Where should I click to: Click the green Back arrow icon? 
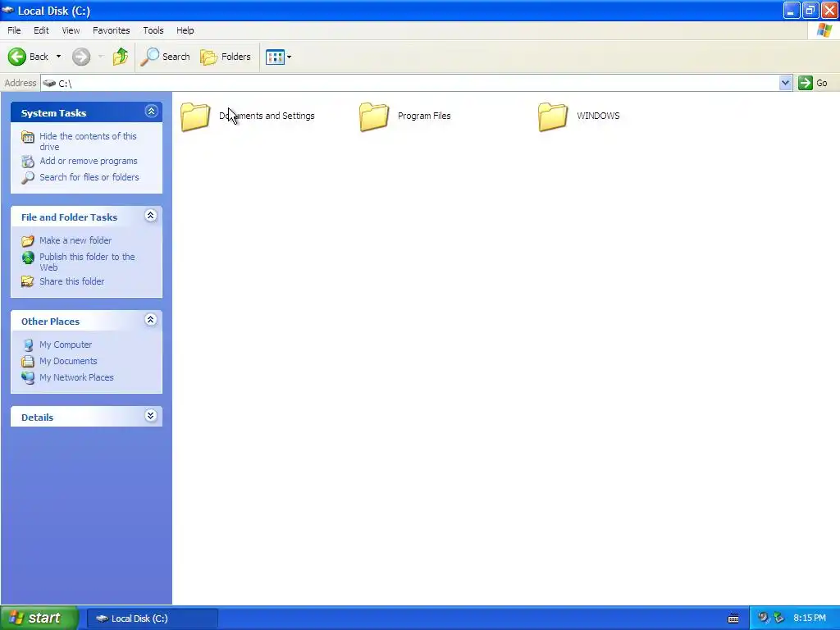click(16, 57)
